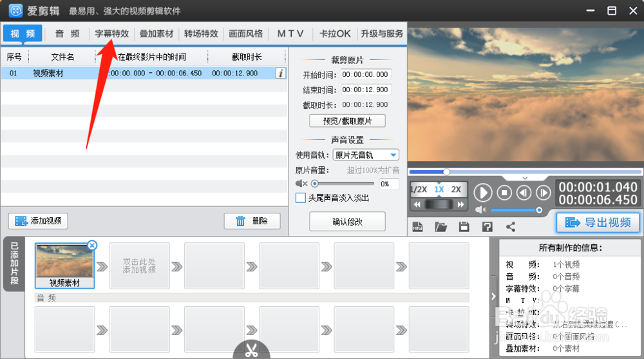Image resolution: width=644 pixels, height=359 pixels.
Task: Step to next frame
Action: pyautogui.click(x=544, y=193)
